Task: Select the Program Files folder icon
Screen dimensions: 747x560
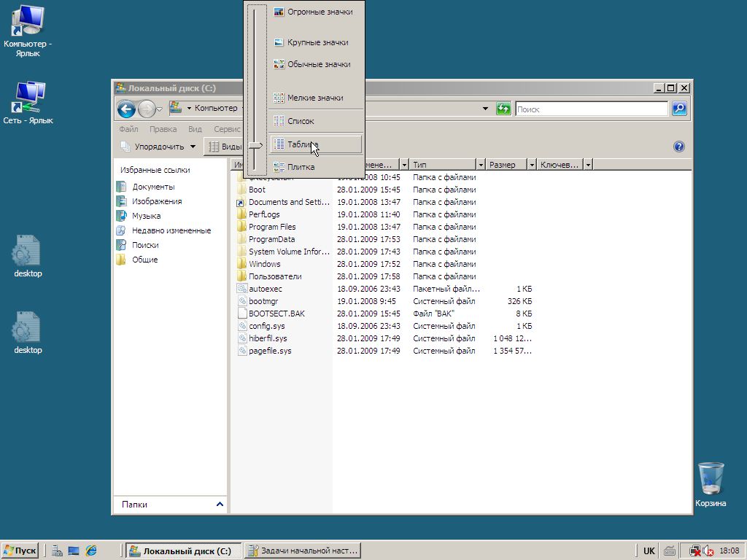Action: (242, 227)
